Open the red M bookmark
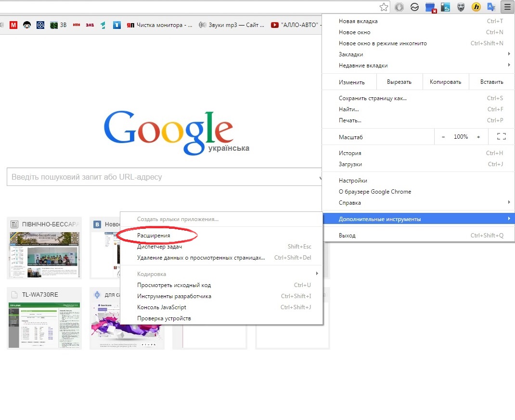 tap(13, 25)
